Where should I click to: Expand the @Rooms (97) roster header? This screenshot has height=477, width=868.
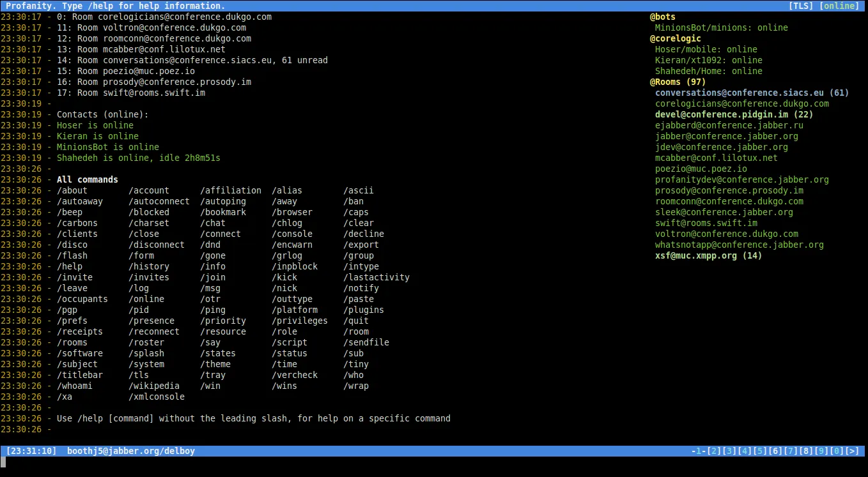pyautogui.click(x=678, y=82)
